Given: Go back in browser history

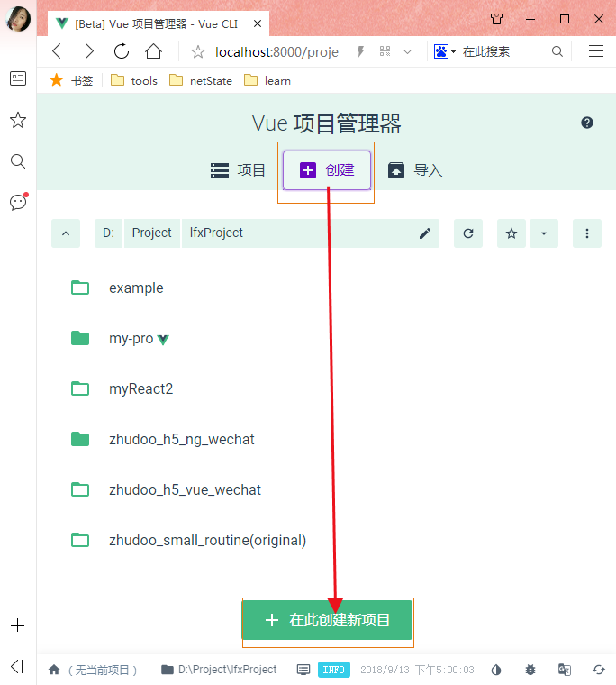Looking at the screenshot, I should (58, 51).
